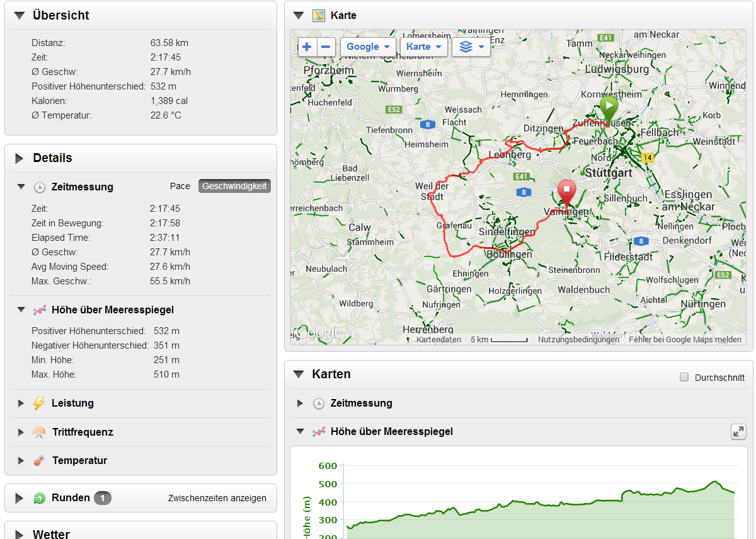Click the map zoom in plus button
This screenshot has height=539, width=756.
pyautogui.click(x=307, y=47)
